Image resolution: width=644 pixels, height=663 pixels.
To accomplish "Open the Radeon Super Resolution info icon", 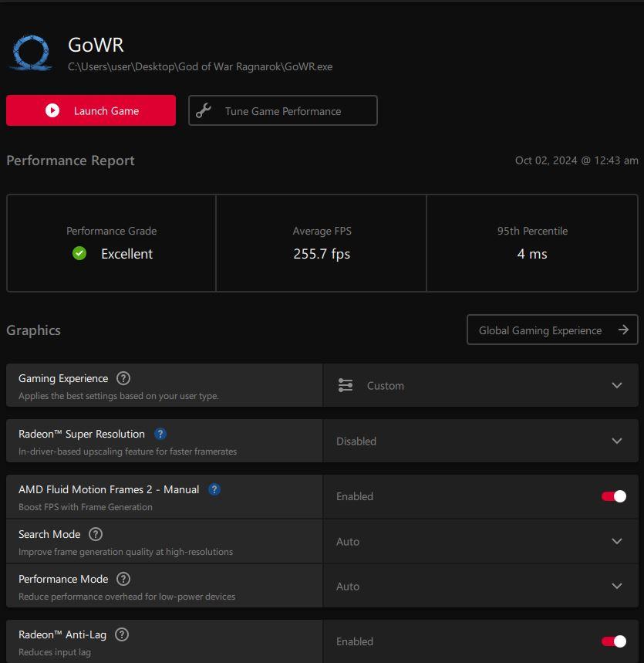I will click(x=160, y=434).
